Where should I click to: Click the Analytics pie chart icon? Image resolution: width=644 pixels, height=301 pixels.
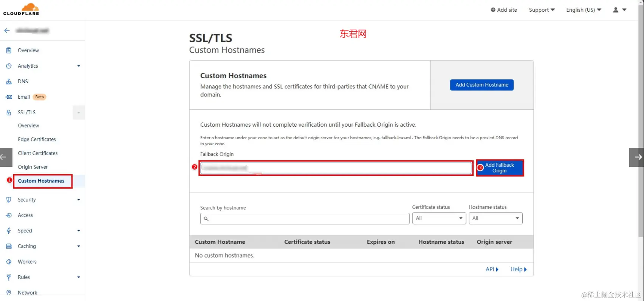click(9, 66)
